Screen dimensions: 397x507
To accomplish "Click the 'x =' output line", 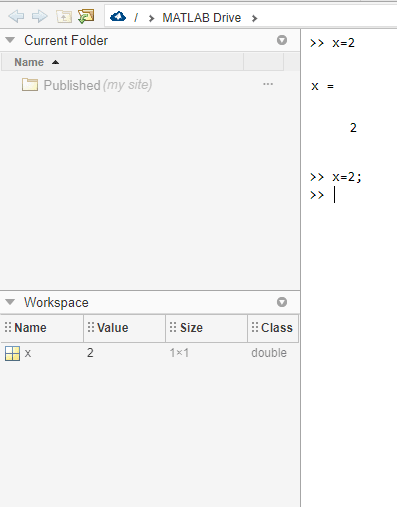I will click(322, 86).
